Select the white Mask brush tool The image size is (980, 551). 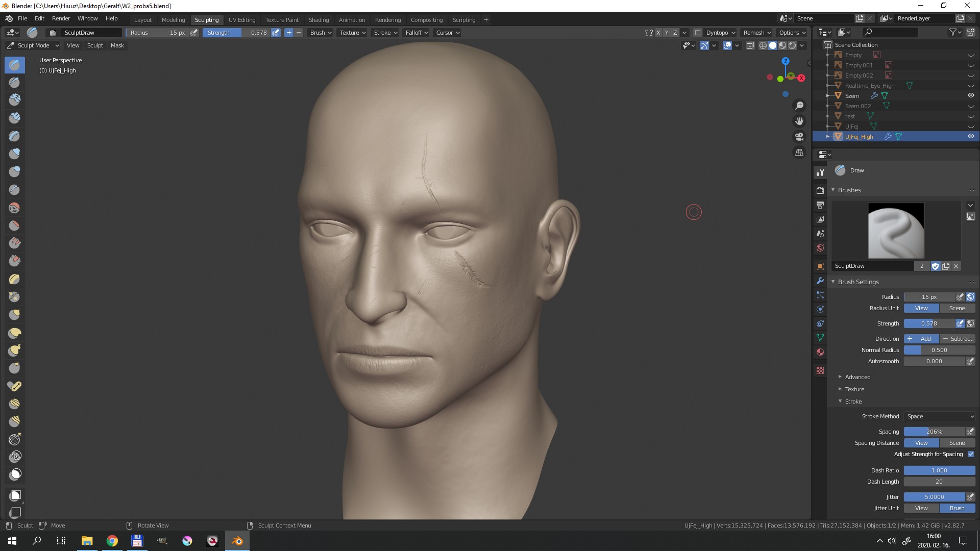(15, 474)
